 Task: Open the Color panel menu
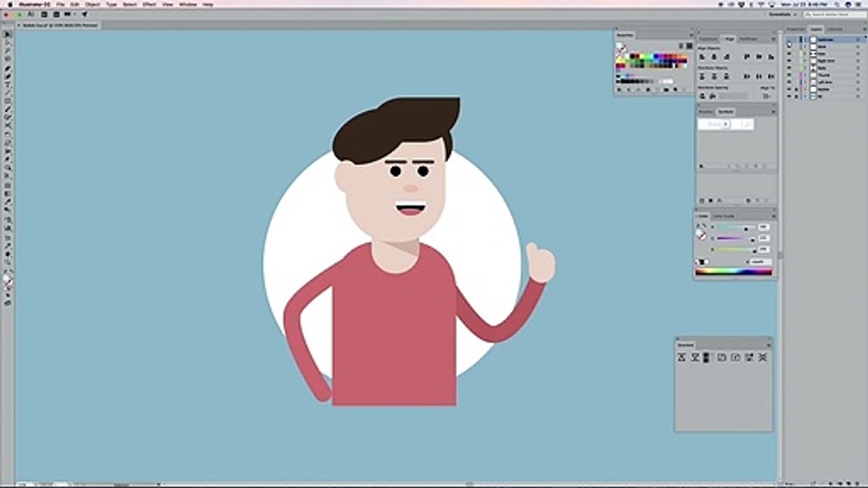(x=774, y=216)
